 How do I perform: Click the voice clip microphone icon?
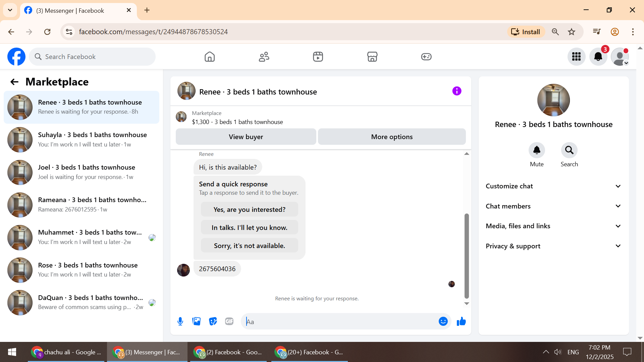click(x=180, y=321)
